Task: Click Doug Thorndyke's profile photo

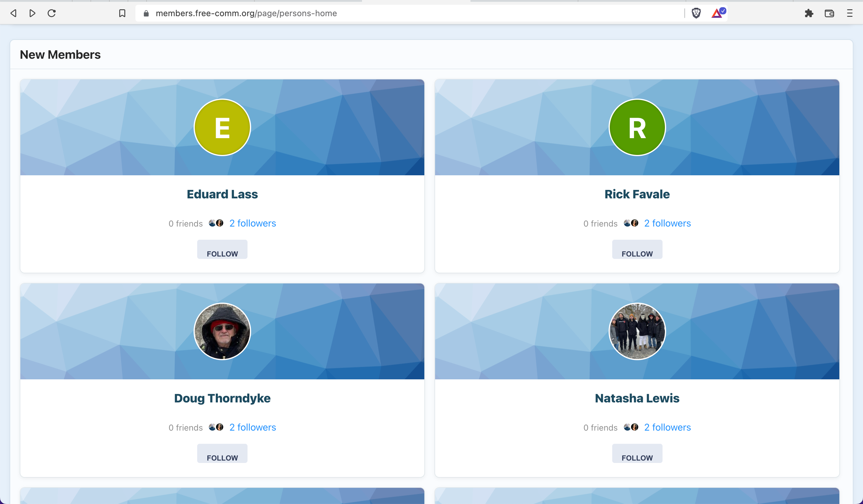Action: coord(222,331)
